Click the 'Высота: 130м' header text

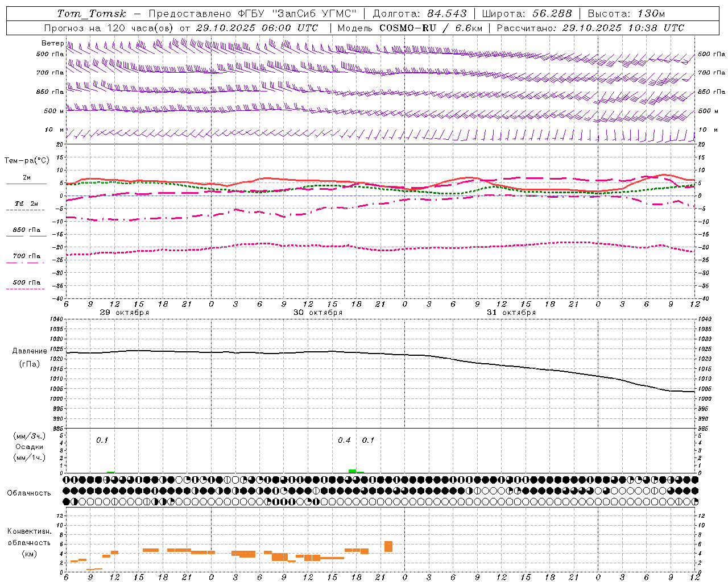(x=626, y=14)
